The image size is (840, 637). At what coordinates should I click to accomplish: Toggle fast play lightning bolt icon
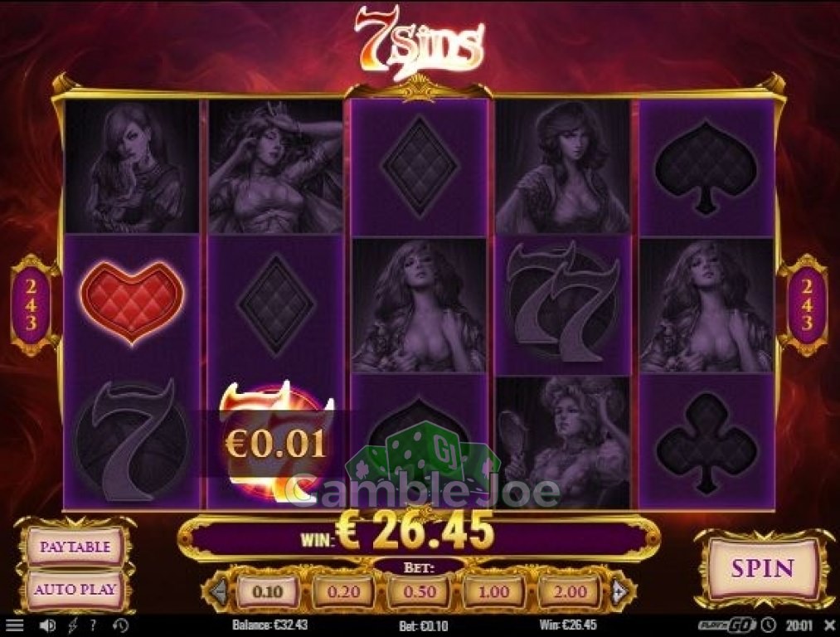(72, 625)
